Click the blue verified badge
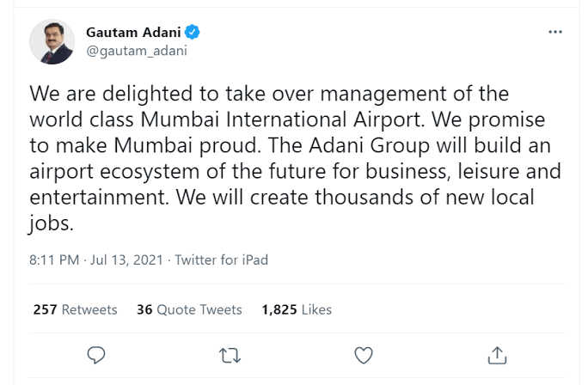 tap(194, 33)
